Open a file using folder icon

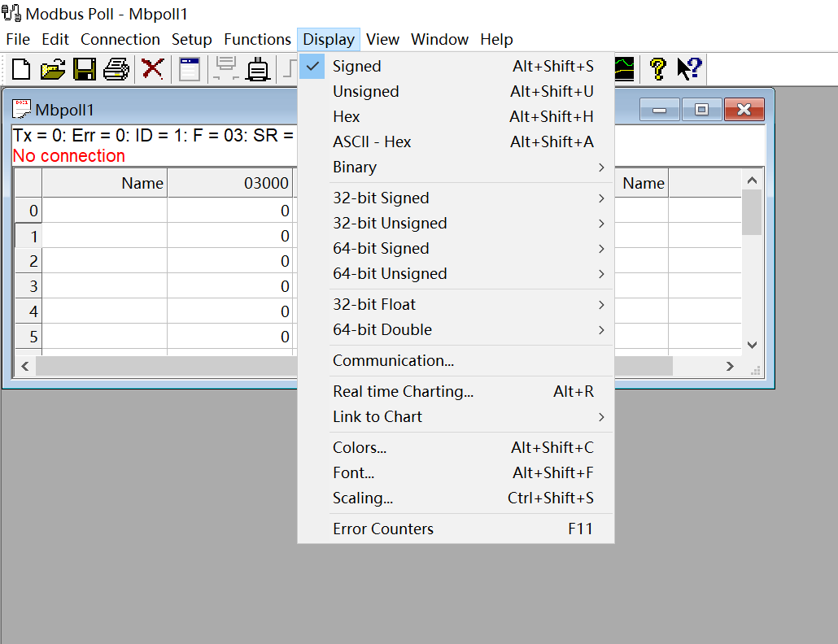coord(52,69)
